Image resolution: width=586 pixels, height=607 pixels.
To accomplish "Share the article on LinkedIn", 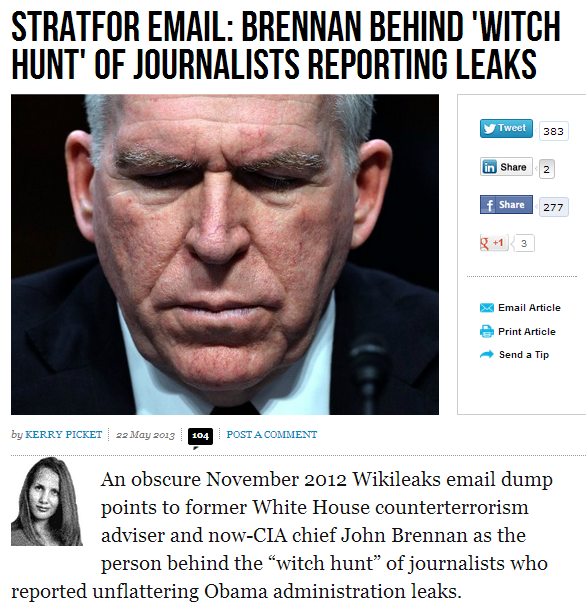I will [506, 167].
